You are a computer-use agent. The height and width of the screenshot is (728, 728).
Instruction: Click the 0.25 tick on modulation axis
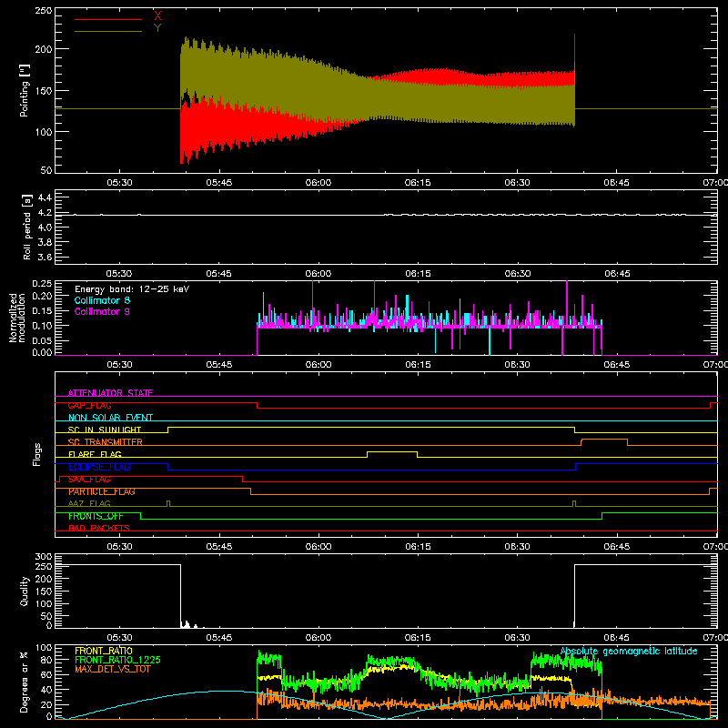42,284
